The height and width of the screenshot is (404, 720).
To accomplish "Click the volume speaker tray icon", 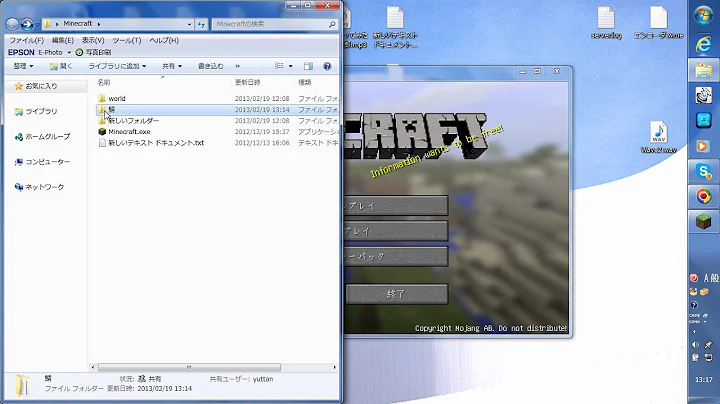I will pyautogui.click(x=695, y=344).
